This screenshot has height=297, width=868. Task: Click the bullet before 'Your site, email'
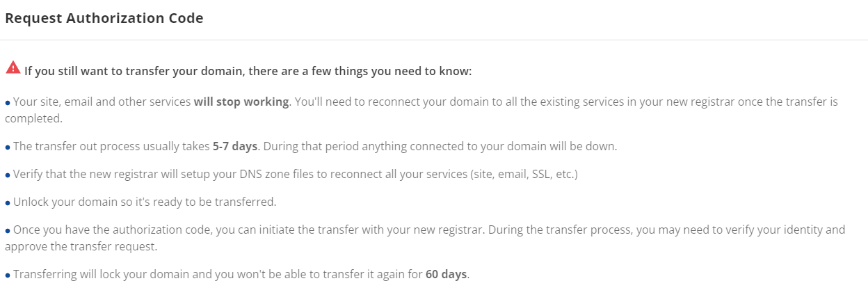[x=8, y=103]
